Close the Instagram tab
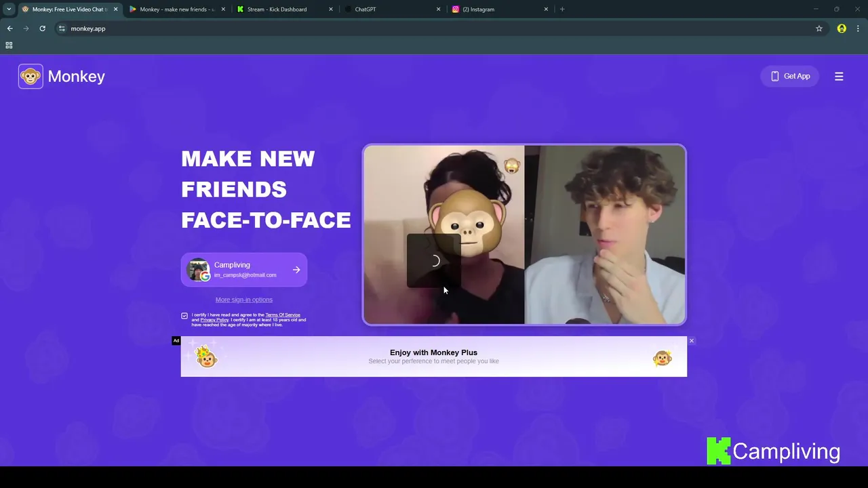 point(546,9)
